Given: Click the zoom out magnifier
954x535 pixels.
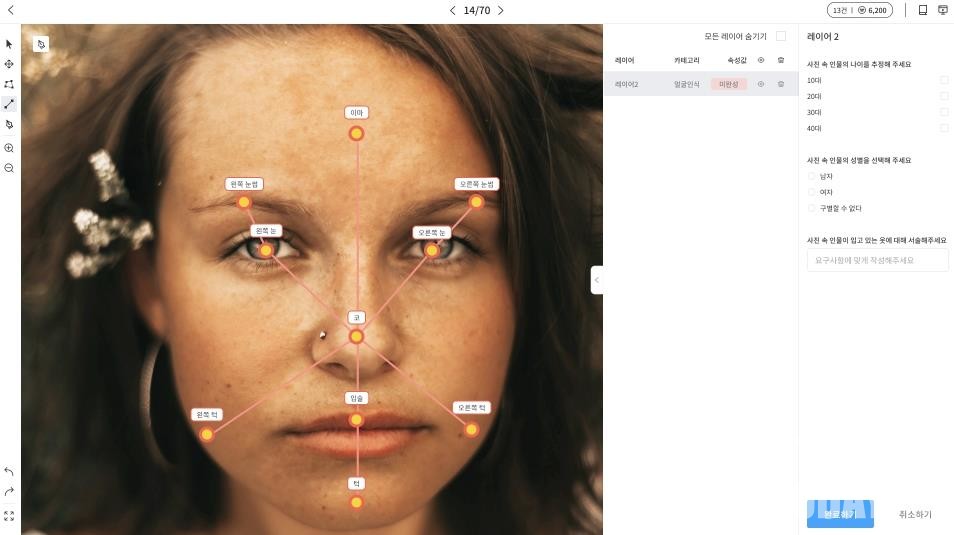Looking at the screenshot, I should (9, 168).
